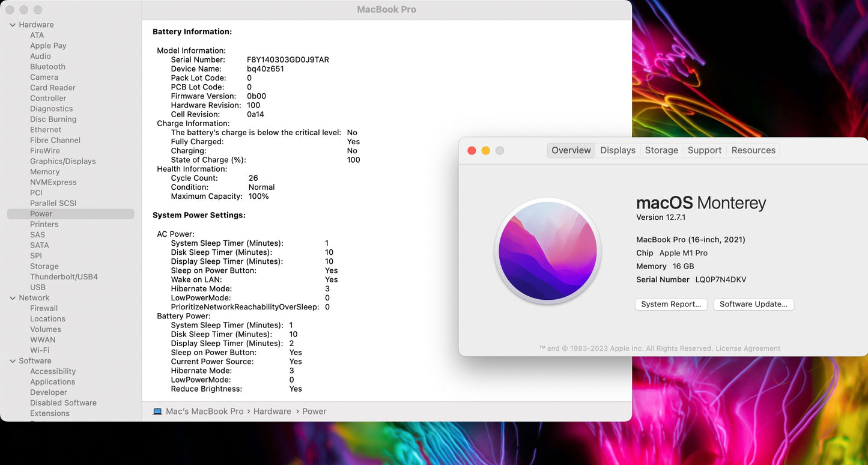868x465 pixels.
Task: Select Accessibility under Software
Action: pyautogui.click(x=53, y=371)
